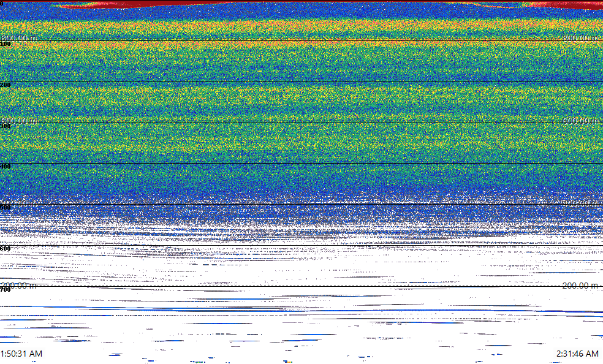Image resolution: width=603 pixels, height=364 pixels.
Task: Select the 500 depth grid label
Action: click(6, 208)
